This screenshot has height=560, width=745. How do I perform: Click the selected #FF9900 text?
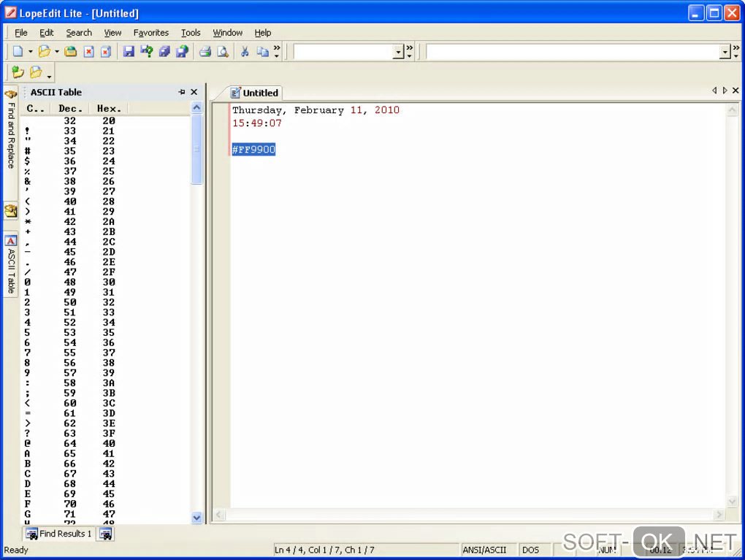(x=253, y=150)
